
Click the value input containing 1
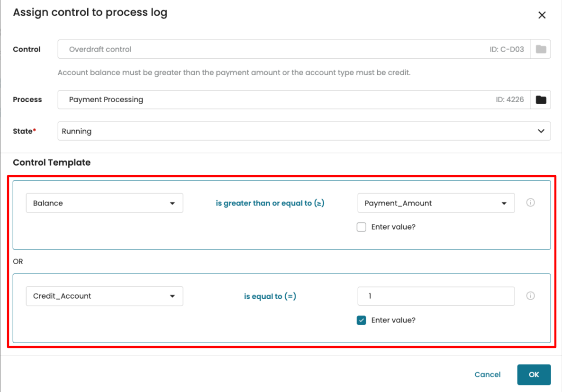(436, 296)
